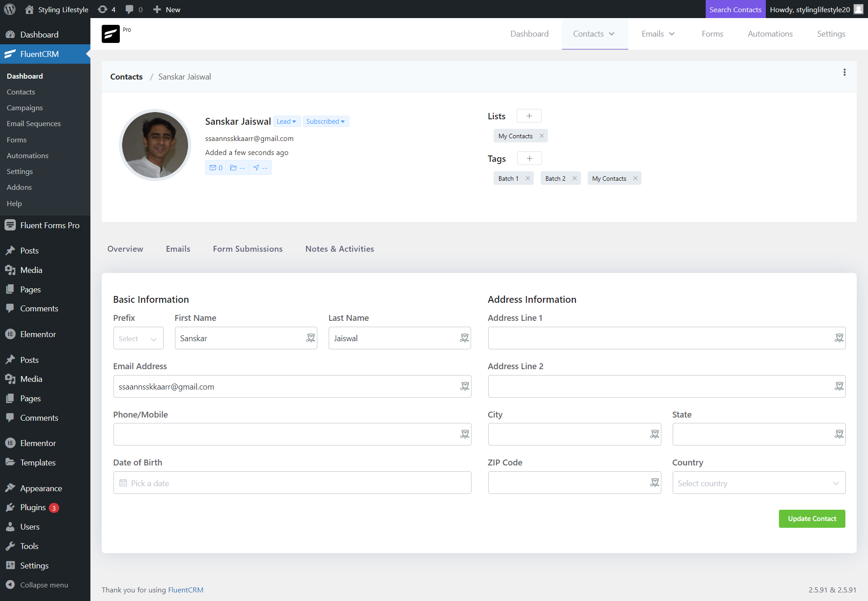Click the City input field
Image resolution: width=868 pixels, height=601 pixels.
[x=575, y=435]
